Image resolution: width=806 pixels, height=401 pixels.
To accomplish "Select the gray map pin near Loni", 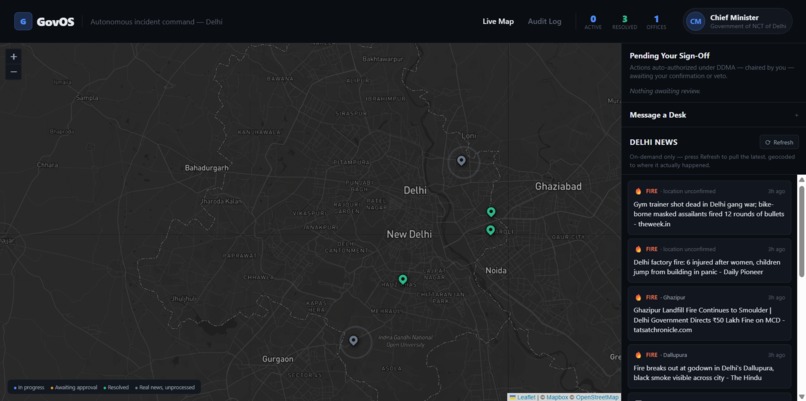I will point(462,161).
